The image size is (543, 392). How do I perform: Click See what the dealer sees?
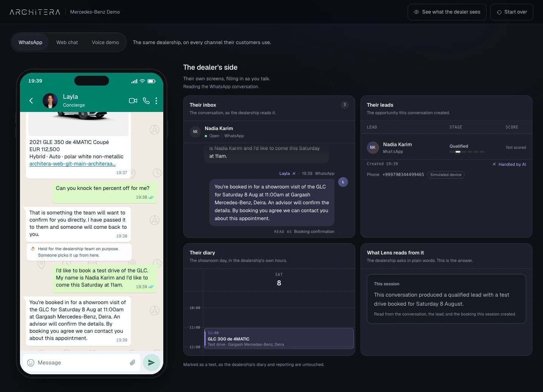447,12
